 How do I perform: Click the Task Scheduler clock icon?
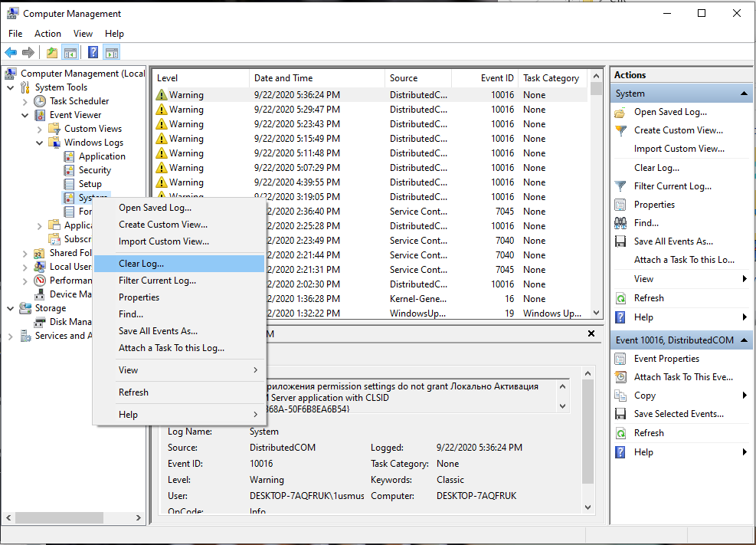point(40,101)
